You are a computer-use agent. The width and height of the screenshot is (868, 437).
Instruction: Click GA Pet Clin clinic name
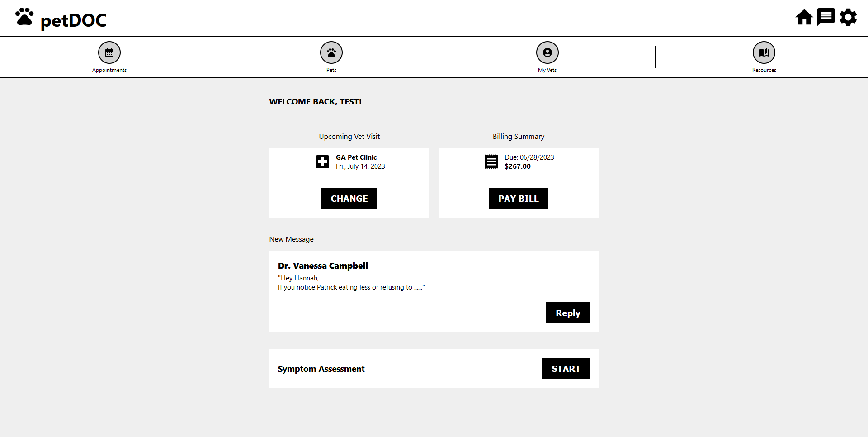click(x=356, y=157)
